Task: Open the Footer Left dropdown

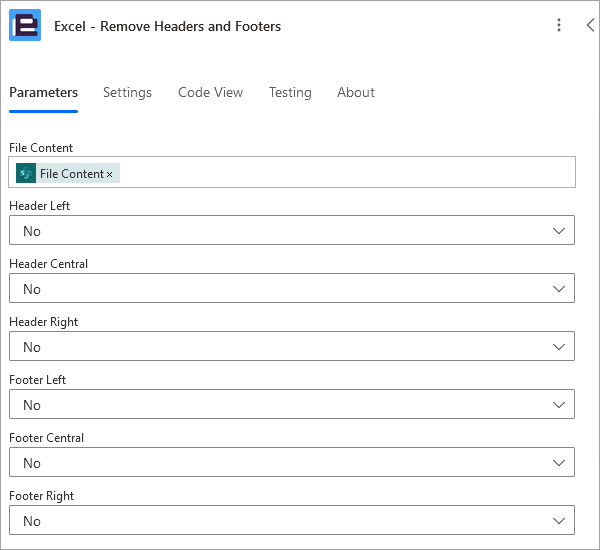Action: coord(292,405)
